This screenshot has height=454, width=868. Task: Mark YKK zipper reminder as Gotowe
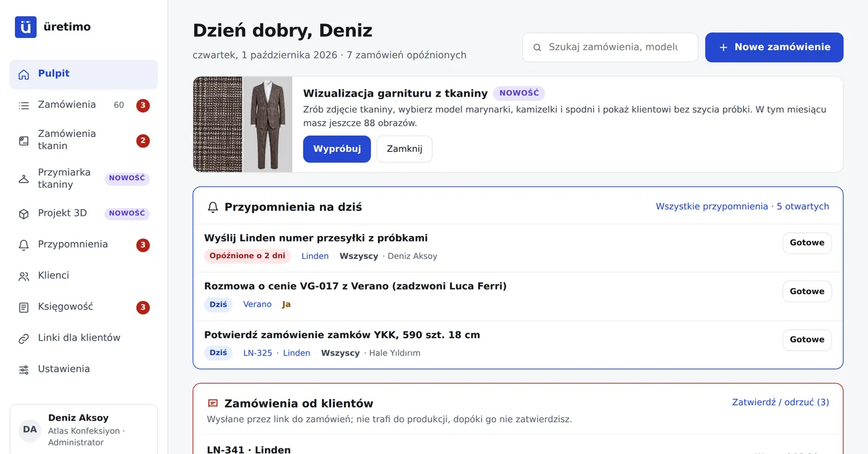tap(807, 339)
